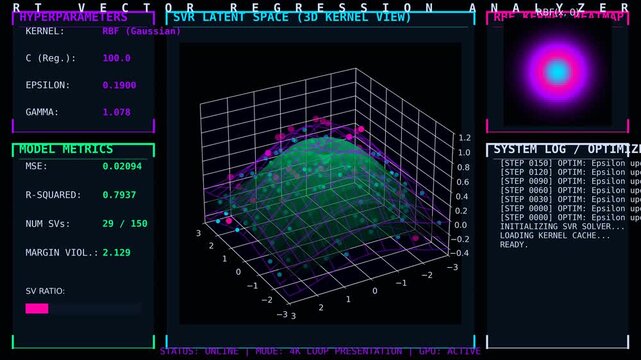Image resolution: width=641 pixels, height=360 pixels.
Task: Click MODE: 4K LOOP PRESENTATION in status bar
Action: pyautogui.click(x=329, y=351)
